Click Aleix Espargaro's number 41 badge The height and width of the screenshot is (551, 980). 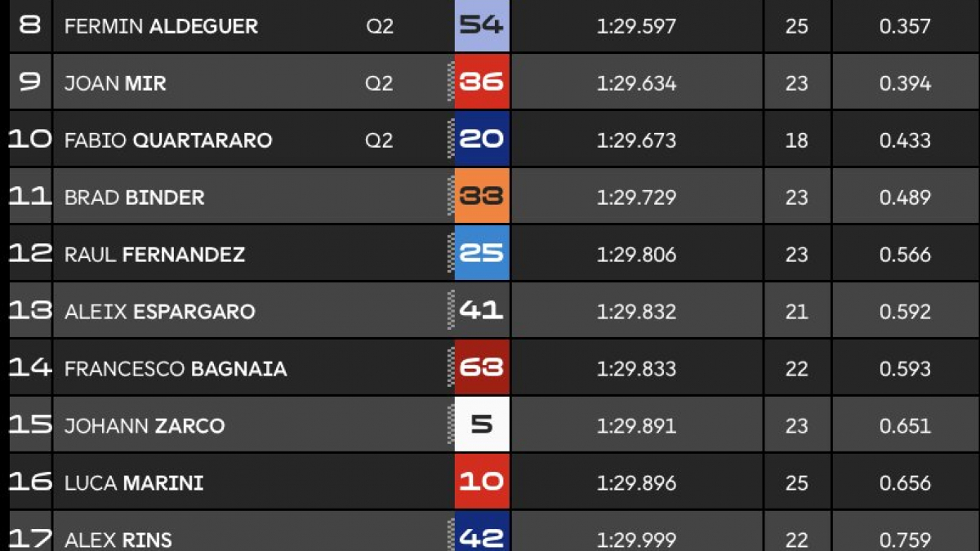point(482,310)
